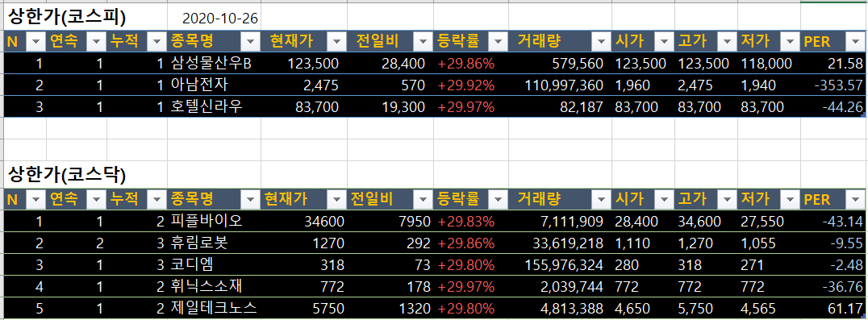Open the N filter dropdown in 코스피 table
The width and height of the screenshot is (868, 320).
click(x=36, y=41)
